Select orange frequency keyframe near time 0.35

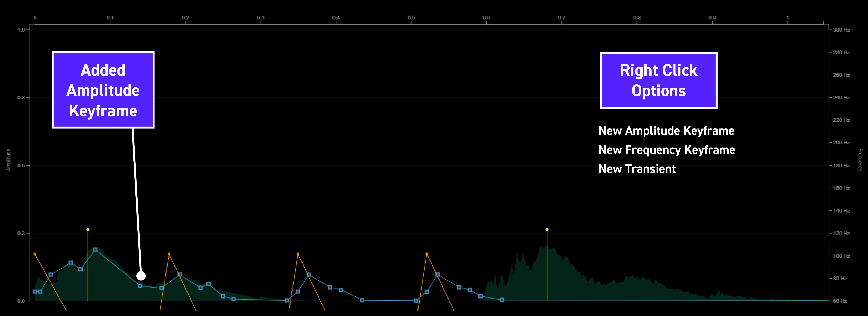point(298,254)
